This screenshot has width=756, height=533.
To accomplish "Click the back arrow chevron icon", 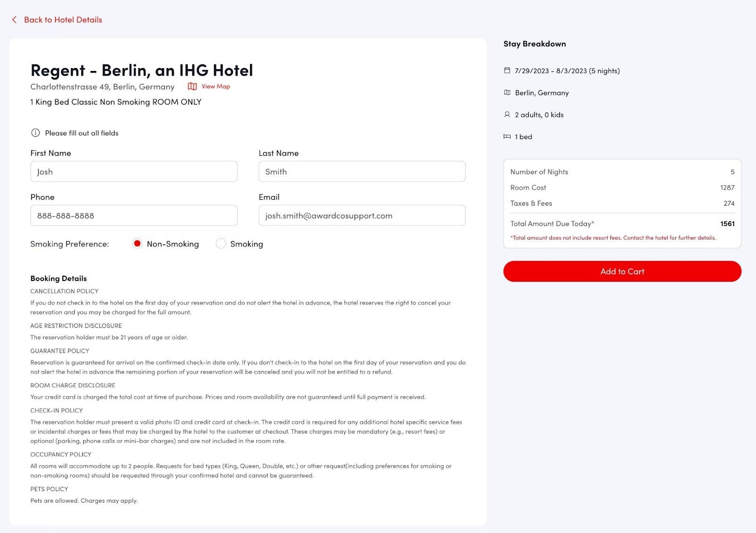I will tap(14, 20).
